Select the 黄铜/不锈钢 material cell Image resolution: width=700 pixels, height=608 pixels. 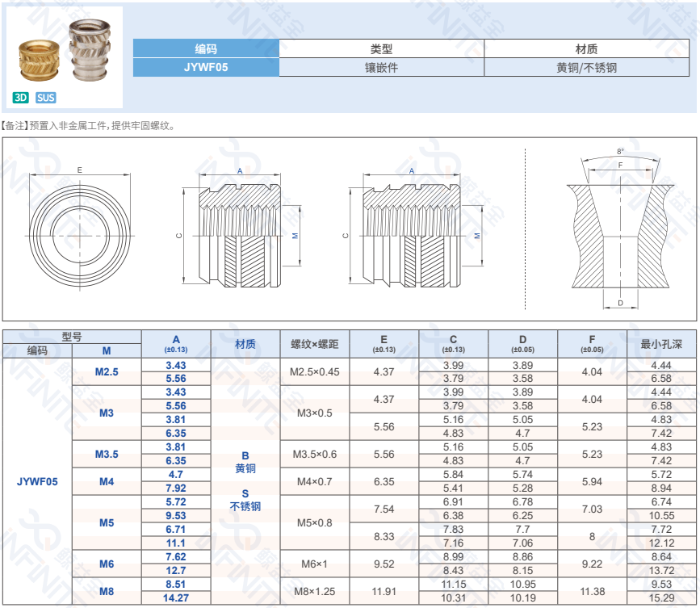click(x=586, y=68)
